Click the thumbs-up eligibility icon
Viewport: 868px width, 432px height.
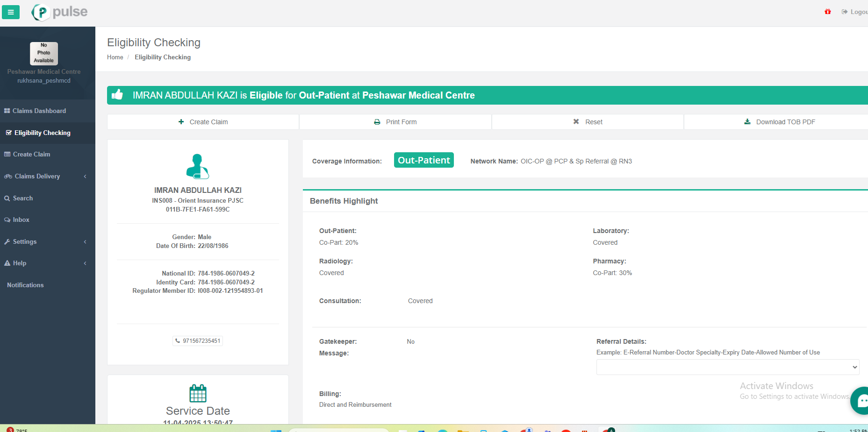[x=117, y=95]
